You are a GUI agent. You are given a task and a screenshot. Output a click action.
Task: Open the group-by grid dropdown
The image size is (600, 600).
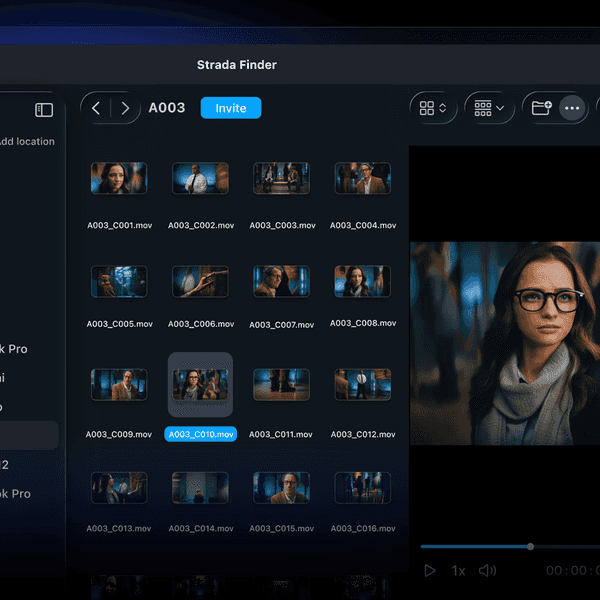click(489, 108)
